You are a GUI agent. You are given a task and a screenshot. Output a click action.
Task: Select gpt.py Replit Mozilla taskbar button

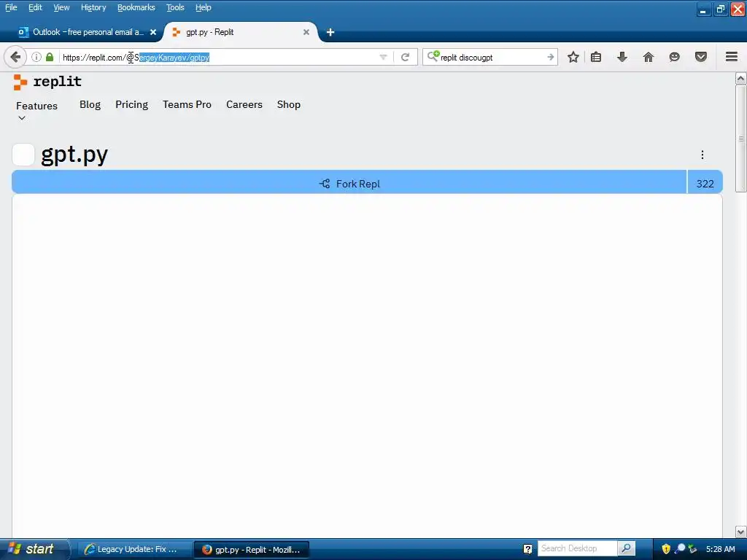pyautogui.click(x=252, y=550)
